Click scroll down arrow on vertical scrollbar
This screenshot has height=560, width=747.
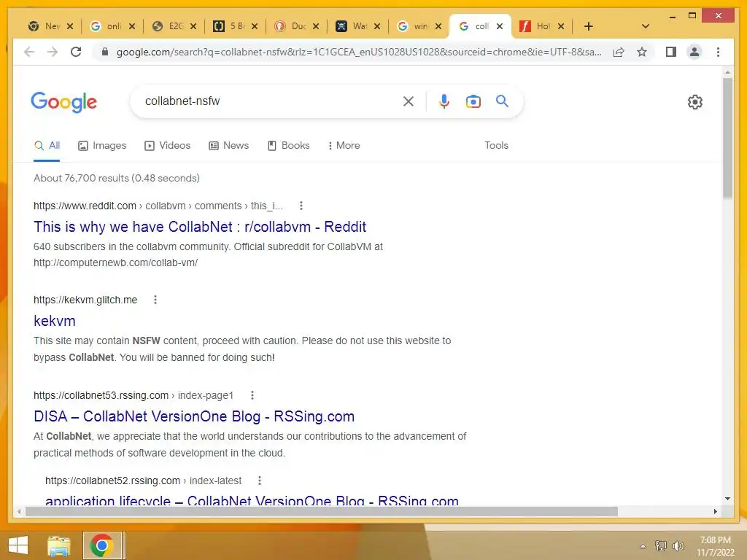click(x=727, y=499)
